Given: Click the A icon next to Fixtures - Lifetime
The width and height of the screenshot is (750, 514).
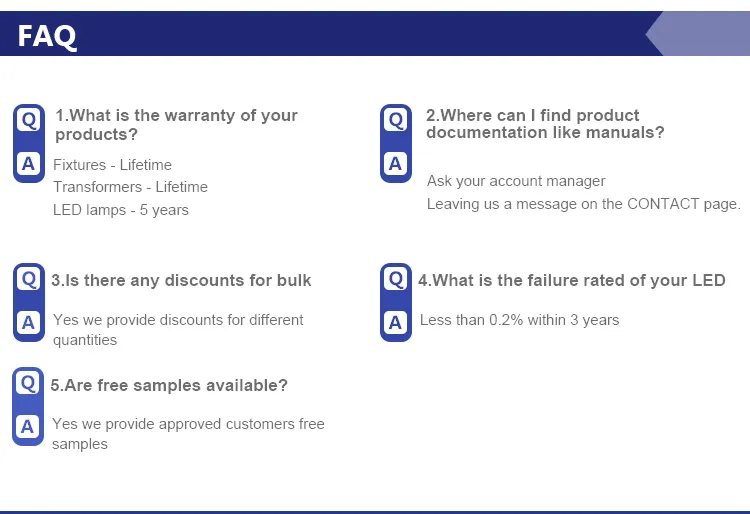Looking at the screenshot, I should pos(28,164).
